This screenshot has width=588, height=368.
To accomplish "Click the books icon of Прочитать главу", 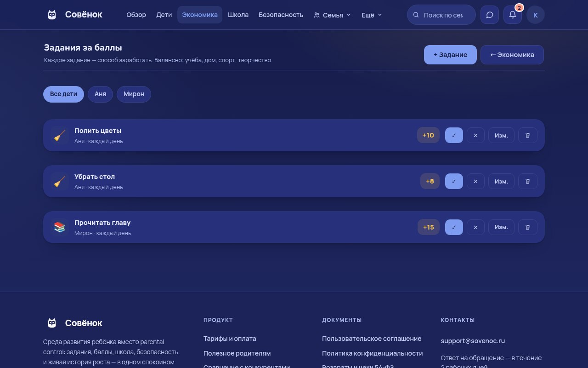I will tap(60, 227).
